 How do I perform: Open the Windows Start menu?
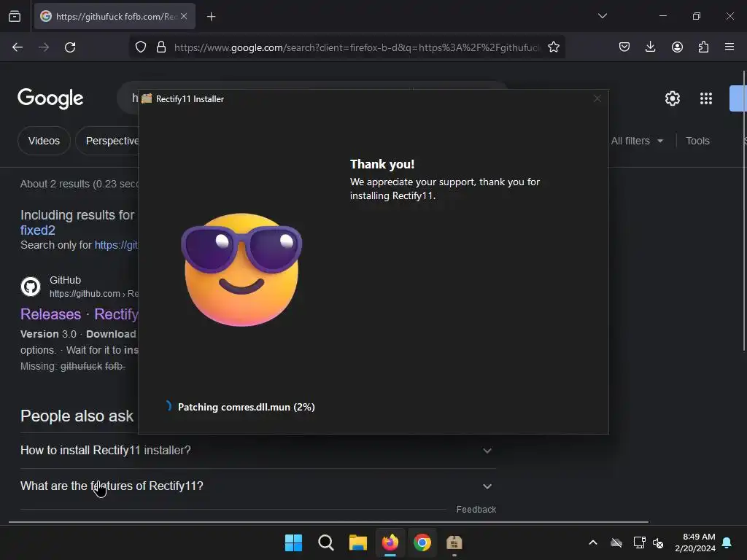click(x=293, y=542)
